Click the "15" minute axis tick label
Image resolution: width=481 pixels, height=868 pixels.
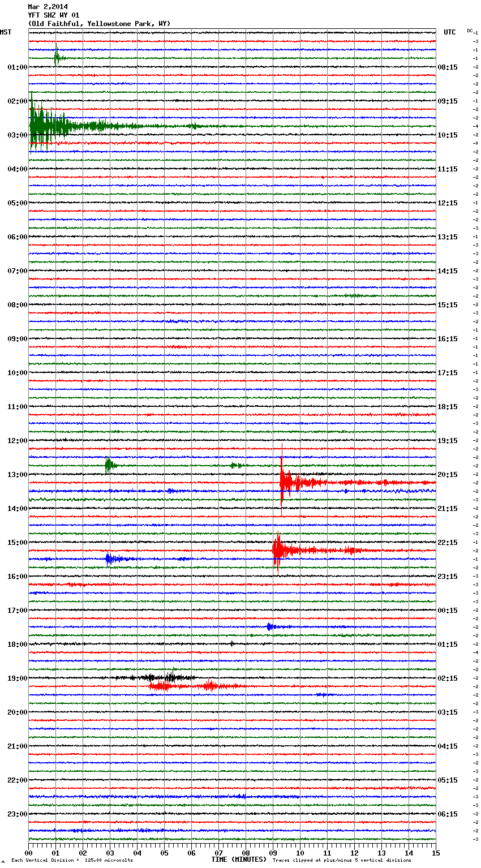[x=436, y=853]
